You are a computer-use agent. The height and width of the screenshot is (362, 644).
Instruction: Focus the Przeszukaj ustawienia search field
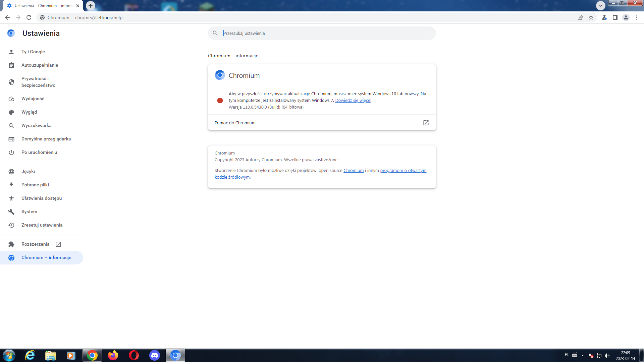[322, 33]
